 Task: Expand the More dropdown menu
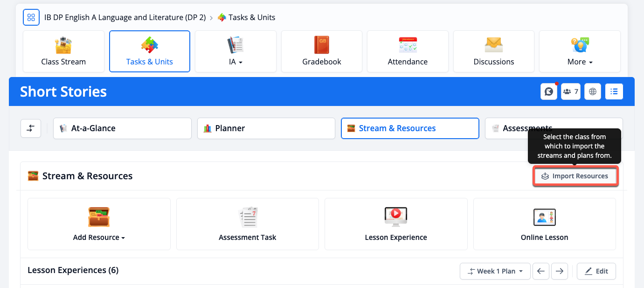point(580,51)
